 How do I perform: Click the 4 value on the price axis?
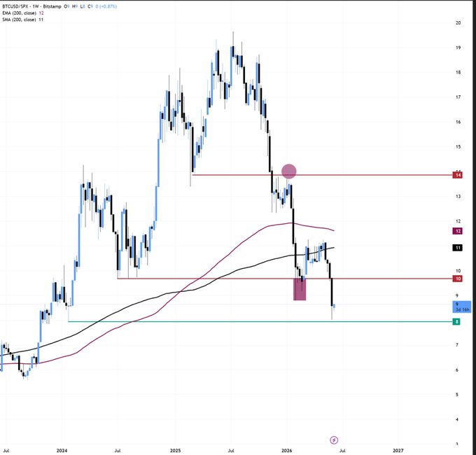click(x=457, y=419)
